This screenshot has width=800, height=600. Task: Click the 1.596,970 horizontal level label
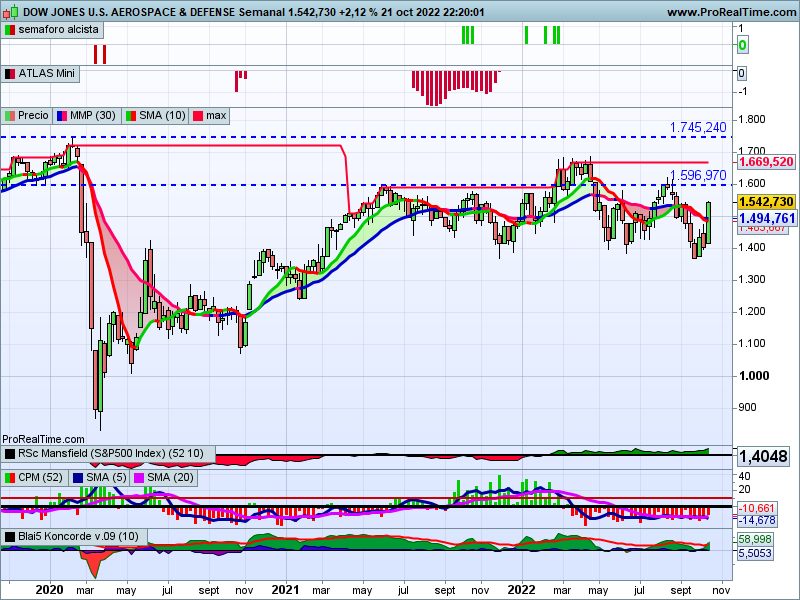pyautogui.click(x=697, y=176)
